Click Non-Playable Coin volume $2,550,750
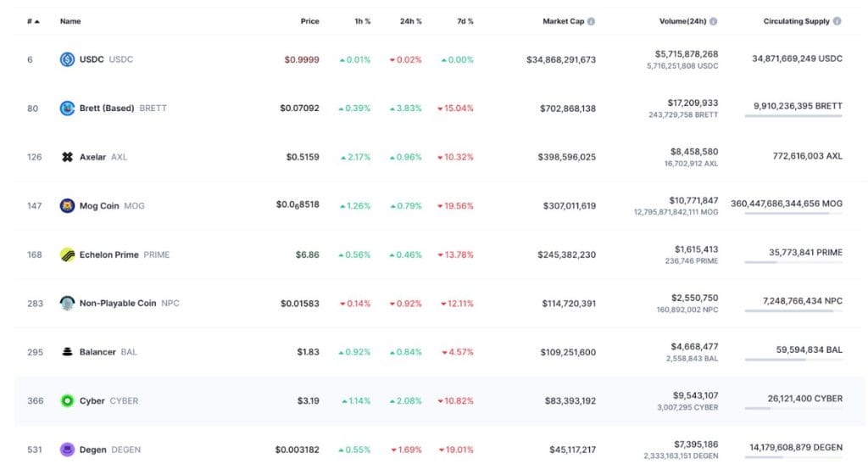The width and height of the screenshot is (868, 475). pyautogui.click(x=695, y=298)
